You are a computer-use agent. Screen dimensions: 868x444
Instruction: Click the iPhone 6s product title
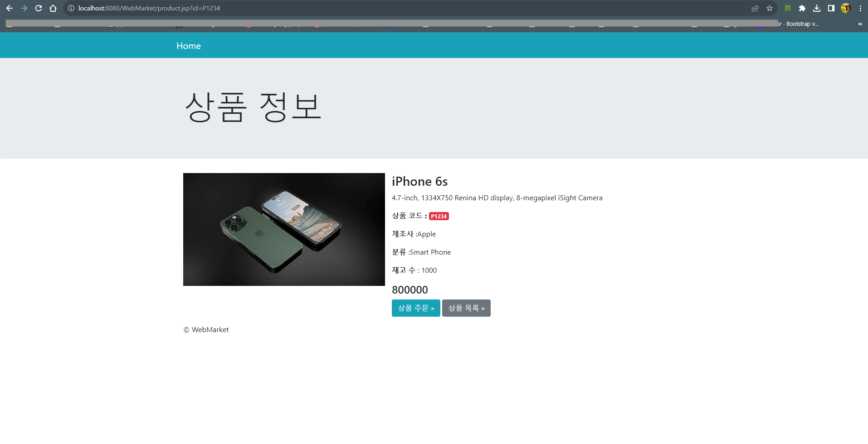pos(419,181)
